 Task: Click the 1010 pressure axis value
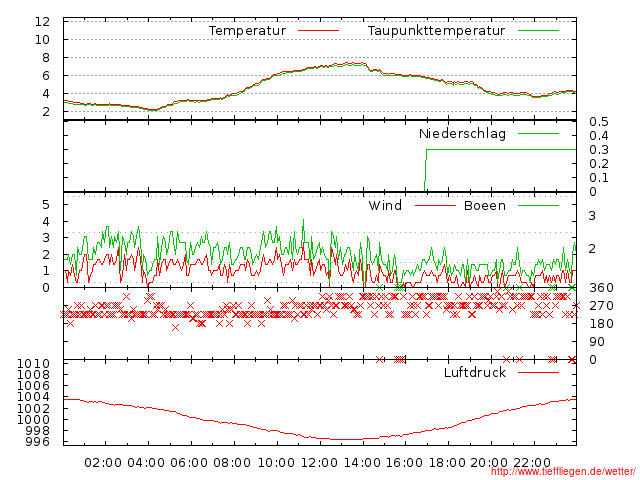click(33, 364)
